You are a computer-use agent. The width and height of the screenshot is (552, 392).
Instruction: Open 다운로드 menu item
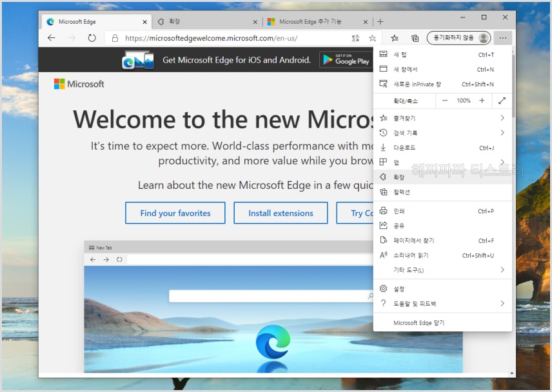click(442, 148)
